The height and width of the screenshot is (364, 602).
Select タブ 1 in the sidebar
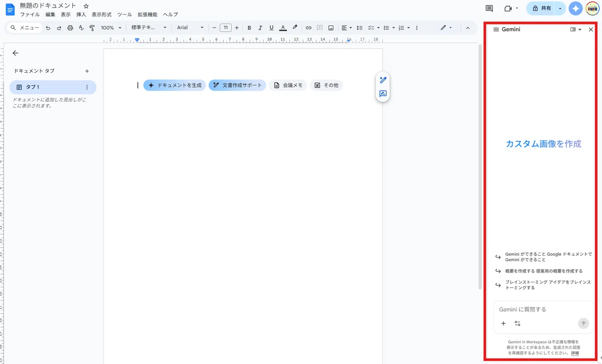53,87
